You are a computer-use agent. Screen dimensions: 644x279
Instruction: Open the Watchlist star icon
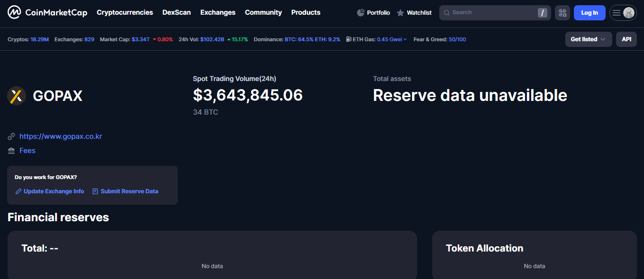(x=400, y=13)
